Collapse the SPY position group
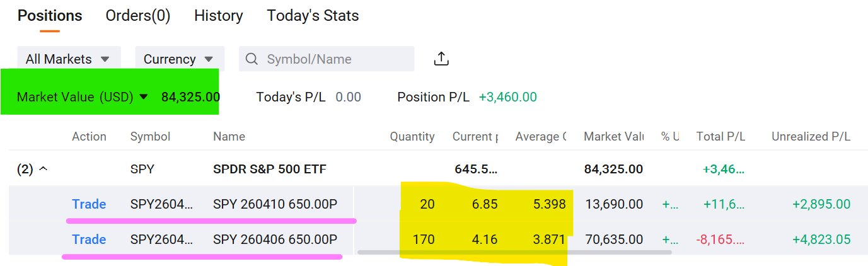 tap(44, 170)
